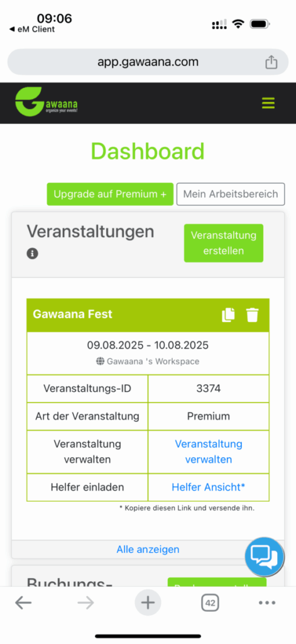This screenshot has width=296, height=644.
Task: Open the Helfer Ansicht* link
Action: [208, 487]
